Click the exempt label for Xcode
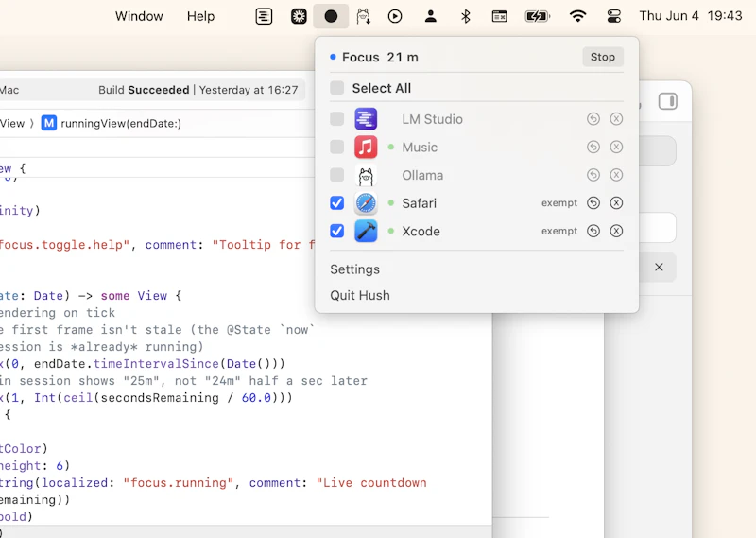Viewport: 756px width, 538px height. (559, 231)
